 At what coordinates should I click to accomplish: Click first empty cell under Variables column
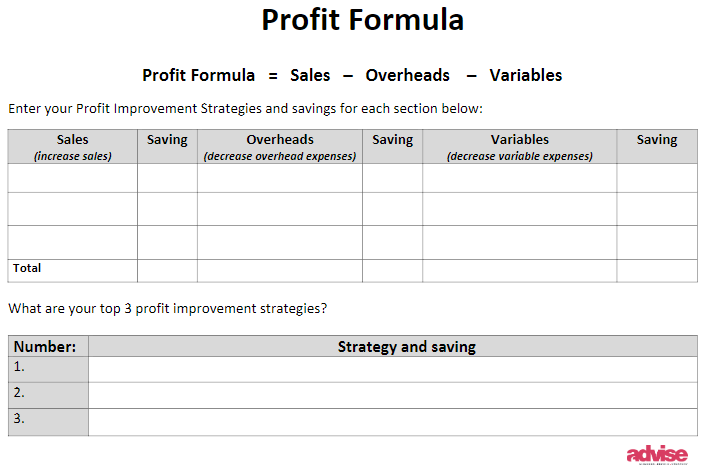point(519,178)
